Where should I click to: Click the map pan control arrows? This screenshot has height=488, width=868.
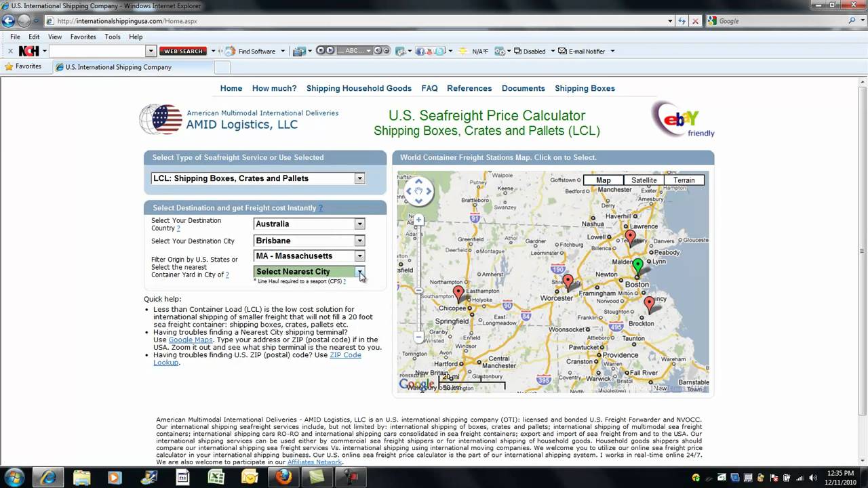418,190
